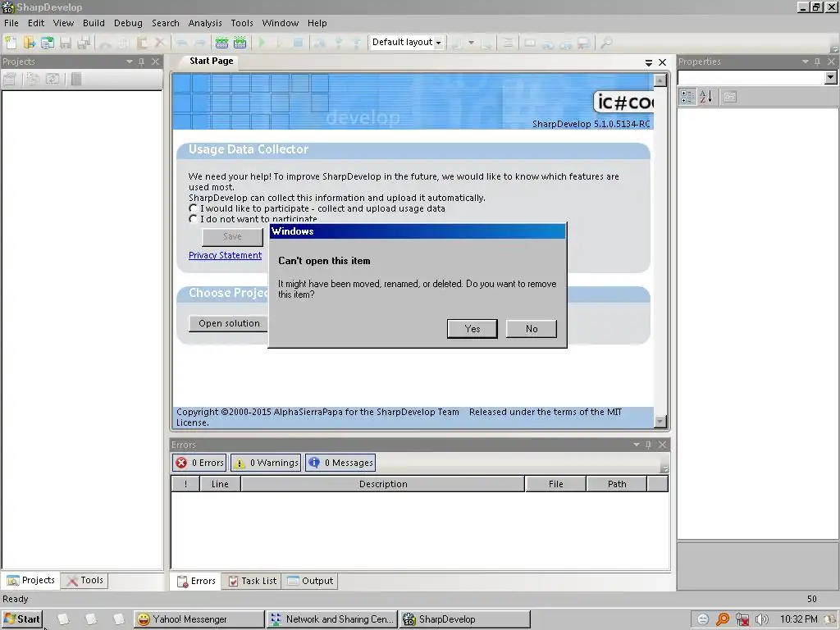Click Properties panel A-Z sort icon
Viewport: 840px width, 630px height.
pos(706,97)
